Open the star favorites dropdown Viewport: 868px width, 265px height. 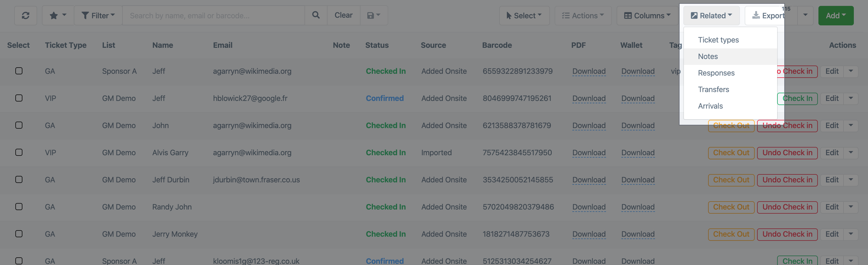58,16
